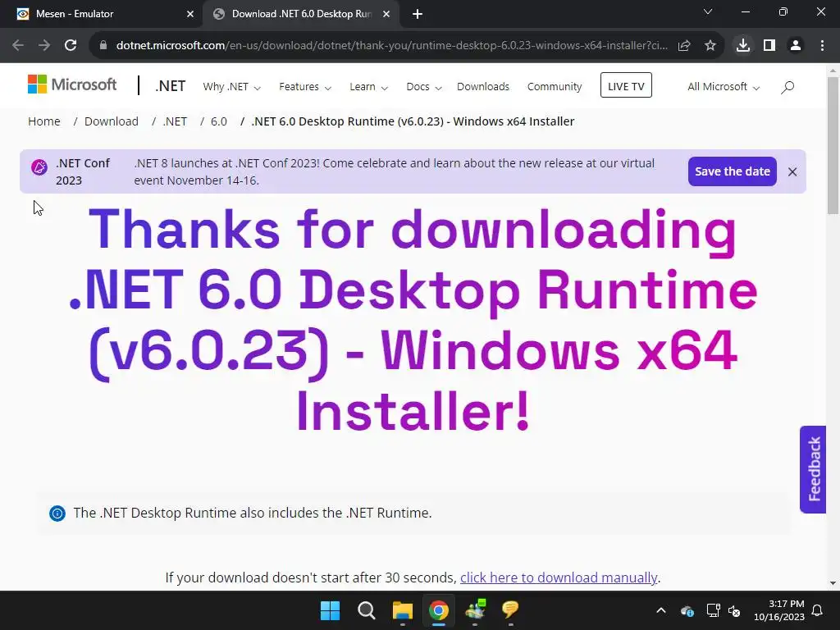
Task: Click the share page icon
Action: click(x=684, y=46)
